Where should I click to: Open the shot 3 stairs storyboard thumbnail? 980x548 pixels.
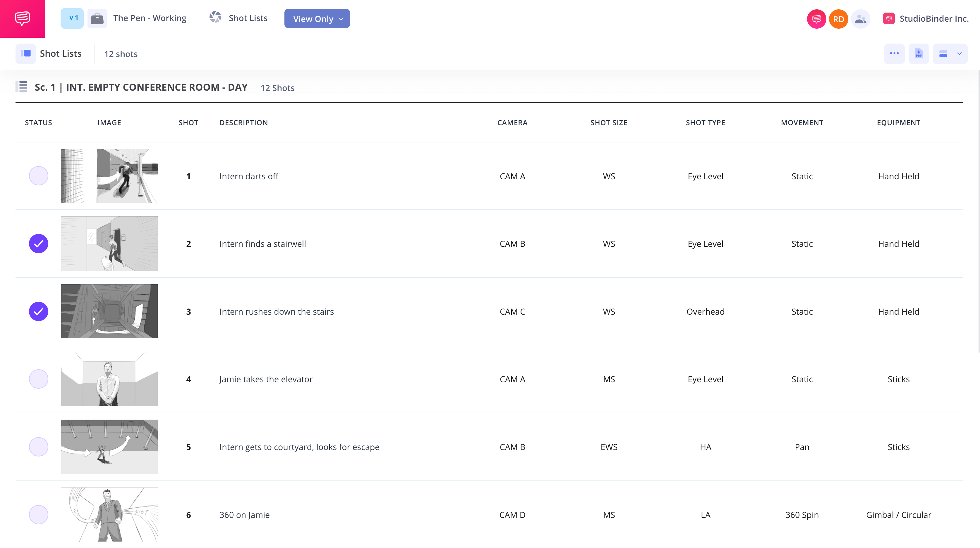(x=109, y=311)
